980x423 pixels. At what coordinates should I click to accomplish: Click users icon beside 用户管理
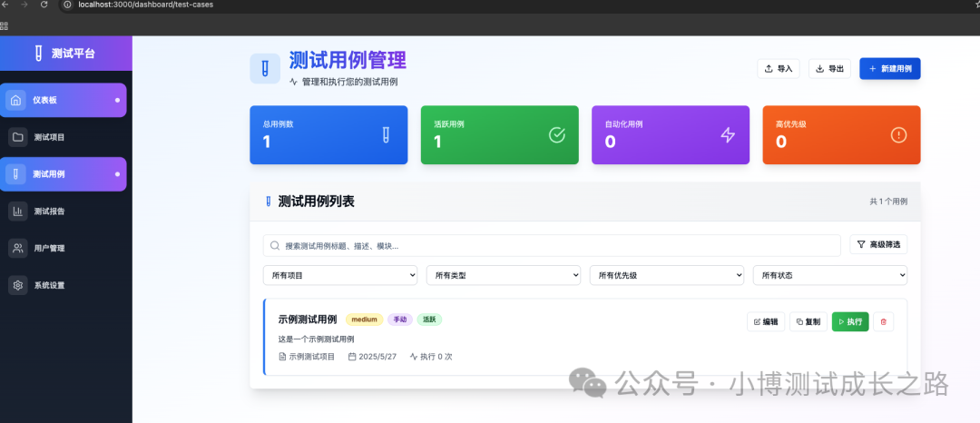tap(17, 248)
